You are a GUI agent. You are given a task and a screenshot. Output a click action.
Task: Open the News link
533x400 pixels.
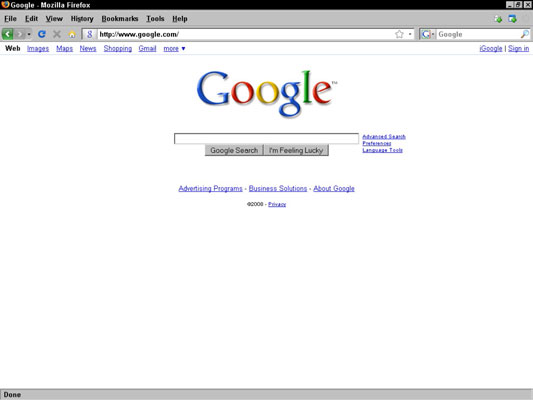click(x=88, y=49)
